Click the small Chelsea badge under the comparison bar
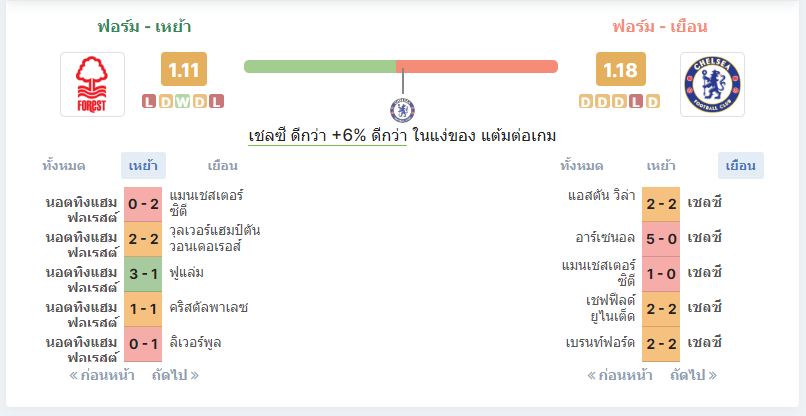This screenshot has width=806, height=416. pyautogui.click(x=402, y=110)
